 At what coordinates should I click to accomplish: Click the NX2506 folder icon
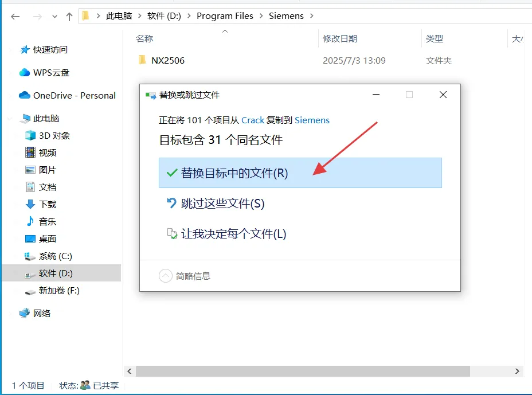pos(142,60)
